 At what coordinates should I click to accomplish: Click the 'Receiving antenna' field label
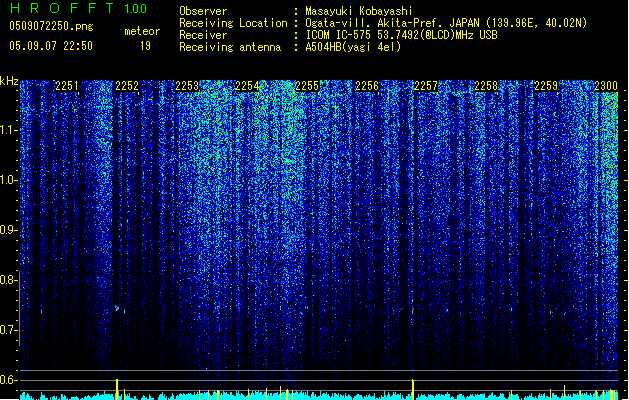click(230, 47)
